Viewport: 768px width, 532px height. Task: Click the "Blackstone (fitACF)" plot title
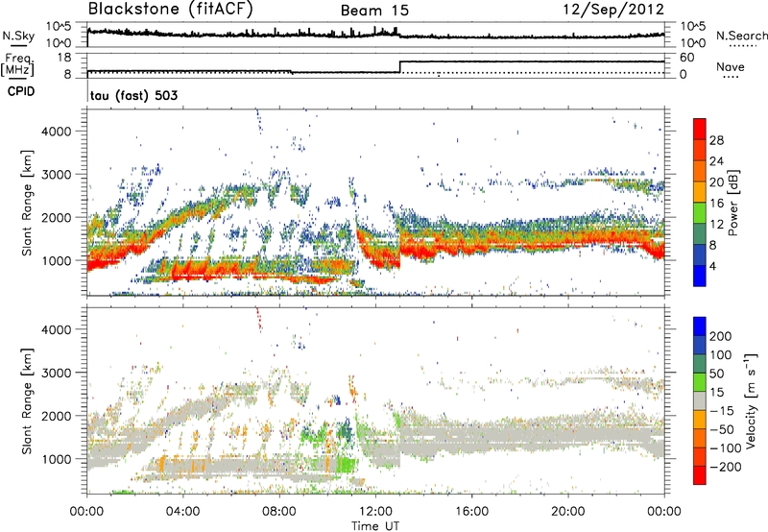(x=170, y=9)
